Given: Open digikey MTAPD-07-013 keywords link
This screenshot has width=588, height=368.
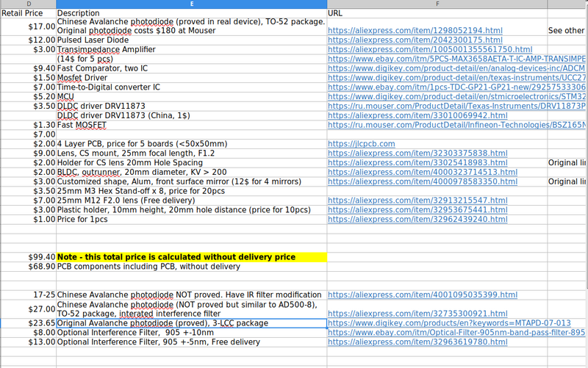Looking at the screenshot, I should click(449, 323).
